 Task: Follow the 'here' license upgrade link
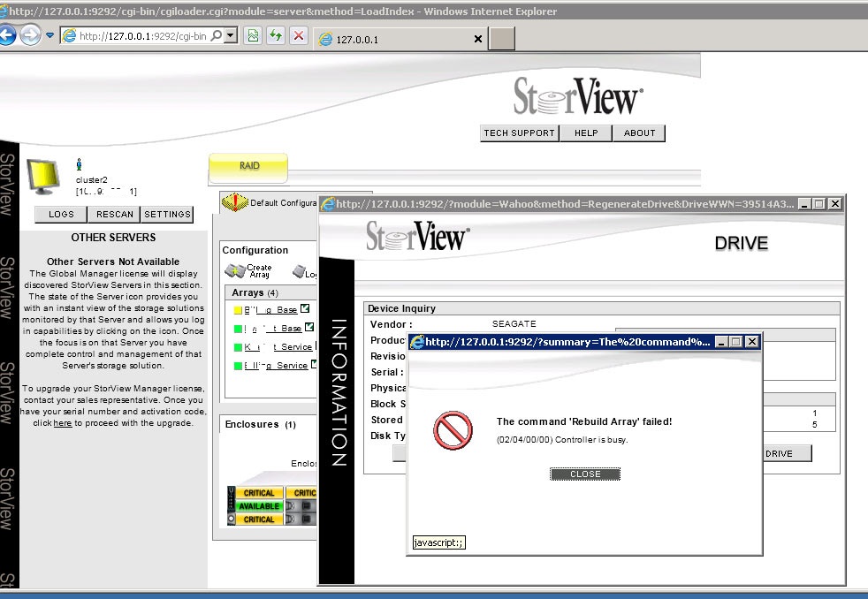(63, 423)
